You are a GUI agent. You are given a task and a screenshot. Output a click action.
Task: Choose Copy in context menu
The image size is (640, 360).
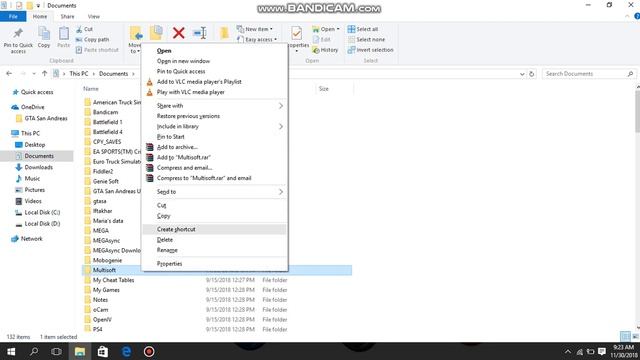pyautogui.click(x=215, y=216)
